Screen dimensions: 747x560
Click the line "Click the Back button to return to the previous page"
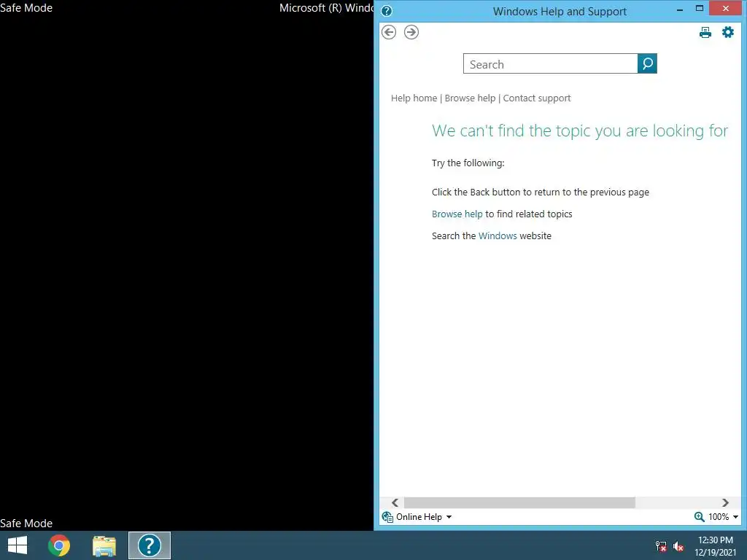(x=541, y=192)
